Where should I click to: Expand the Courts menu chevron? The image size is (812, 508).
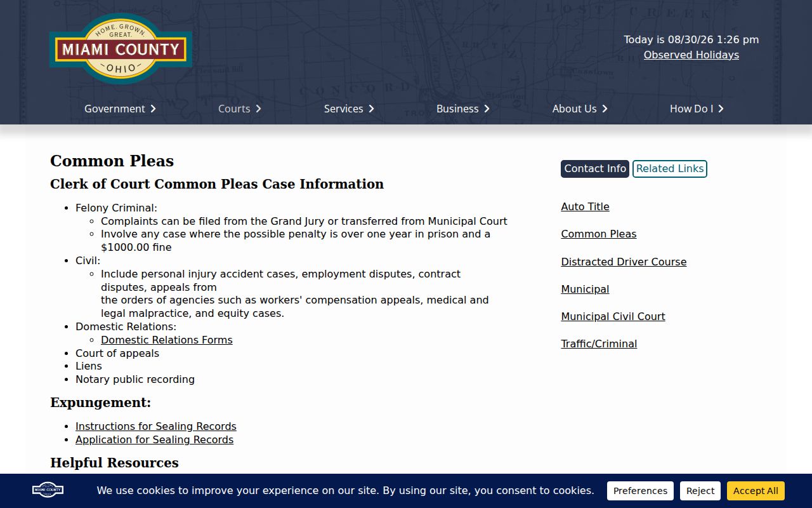click(x=258, y=109)
